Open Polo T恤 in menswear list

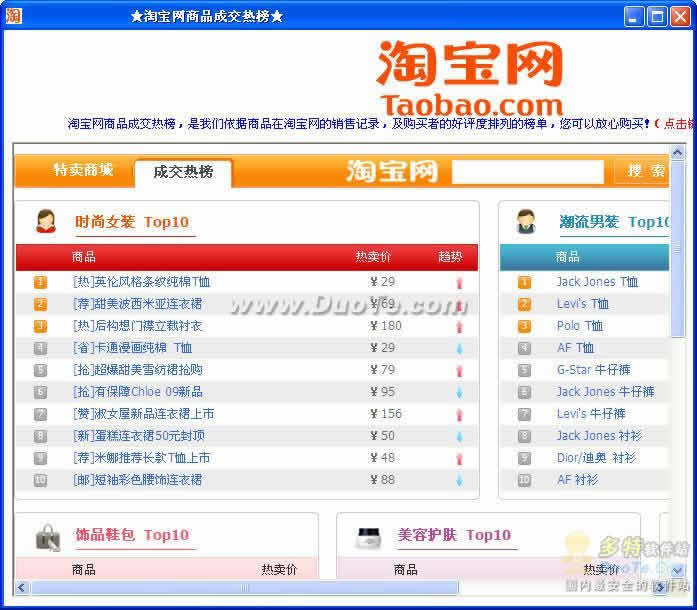580,326
